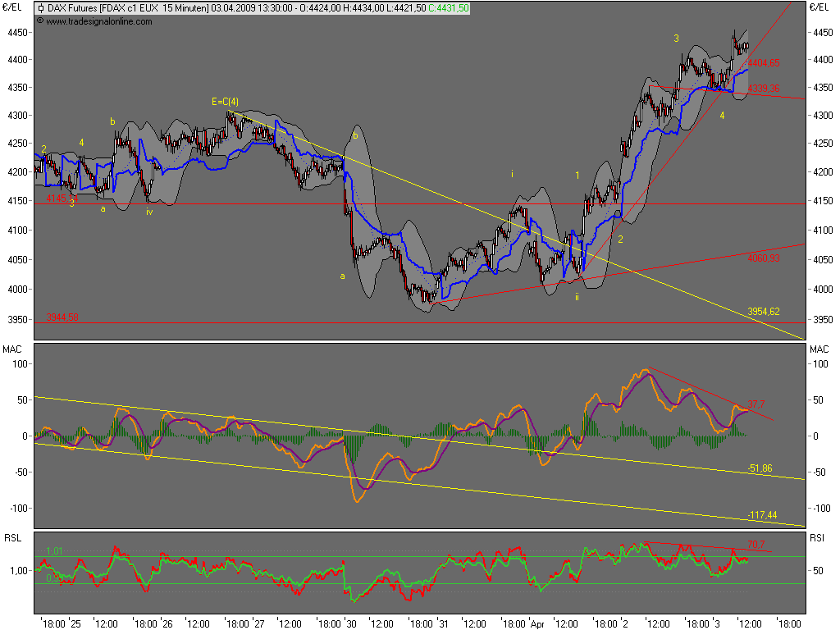
Task: Click the MAC panel label on left axis
Action: (11, 349)
